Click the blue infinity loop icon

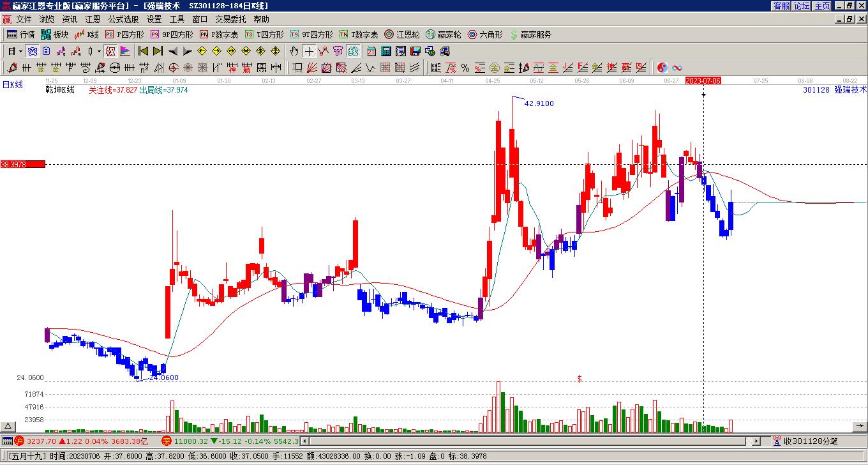pos(677,68)
